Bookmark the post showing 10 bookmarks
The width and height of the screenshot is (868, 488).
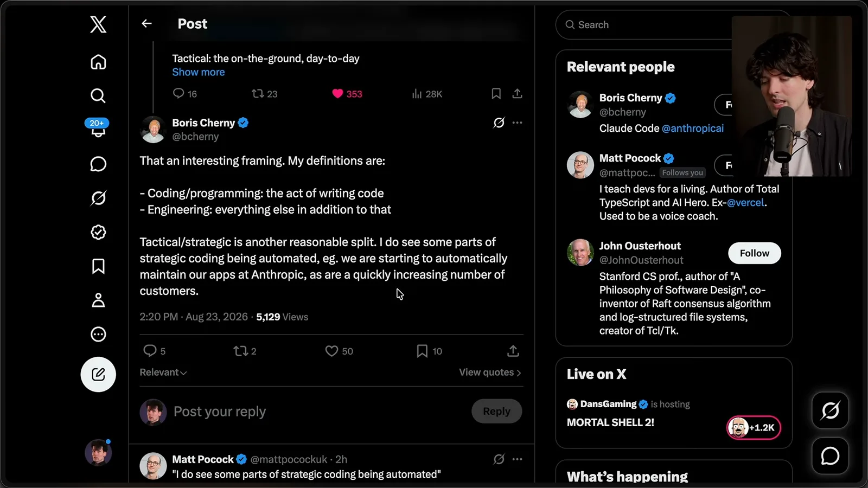[429, 351]
